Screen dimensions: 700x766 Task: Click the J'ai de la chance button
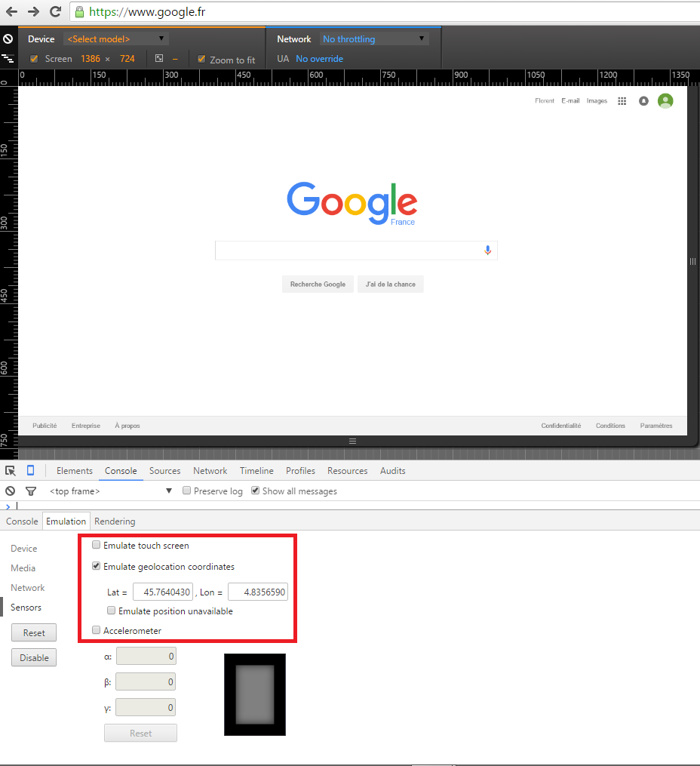[391, 285]
